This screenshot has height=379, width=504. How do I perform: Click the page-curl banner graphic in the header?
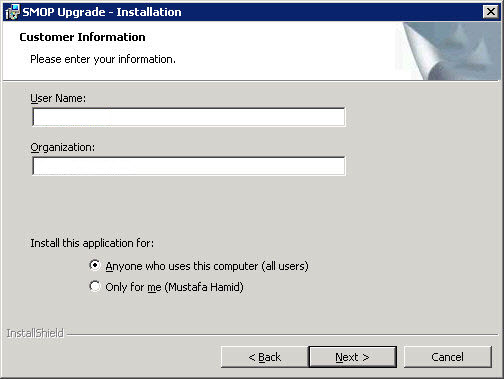pyautogui.click(x=448, y=51)
